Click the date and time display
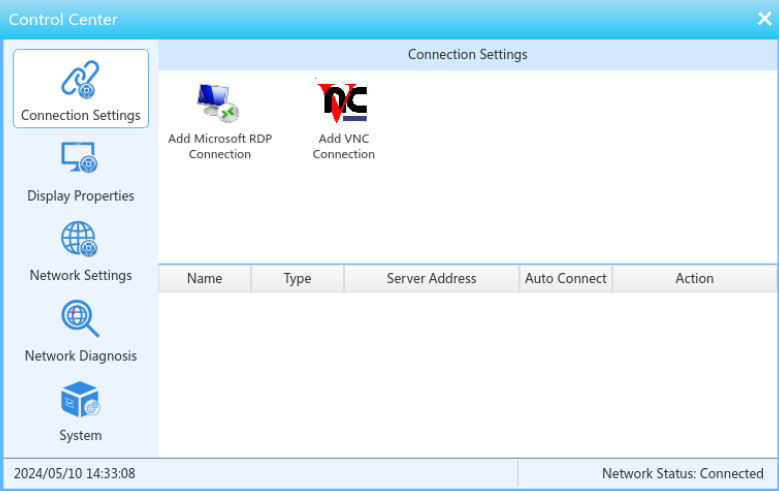Viewport: 779px width, 491px height. pyautogui.click(x=75, y=474)
